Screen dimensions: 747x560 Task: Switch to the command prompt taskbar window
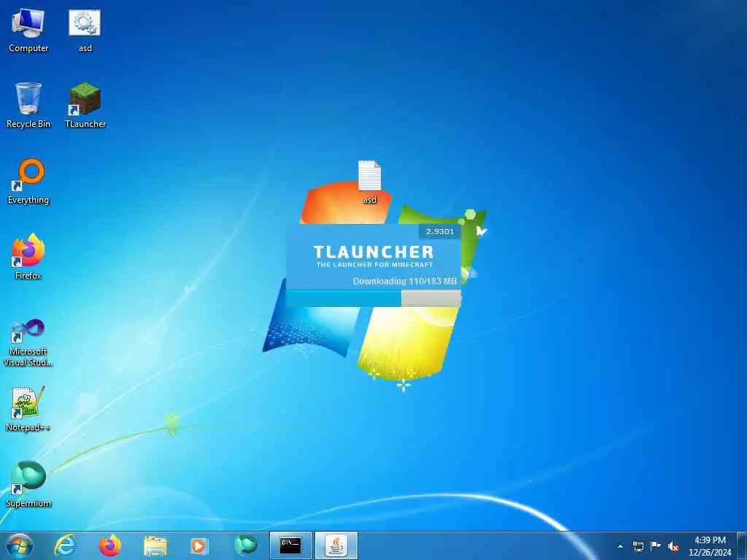click(x=290, y=545)
